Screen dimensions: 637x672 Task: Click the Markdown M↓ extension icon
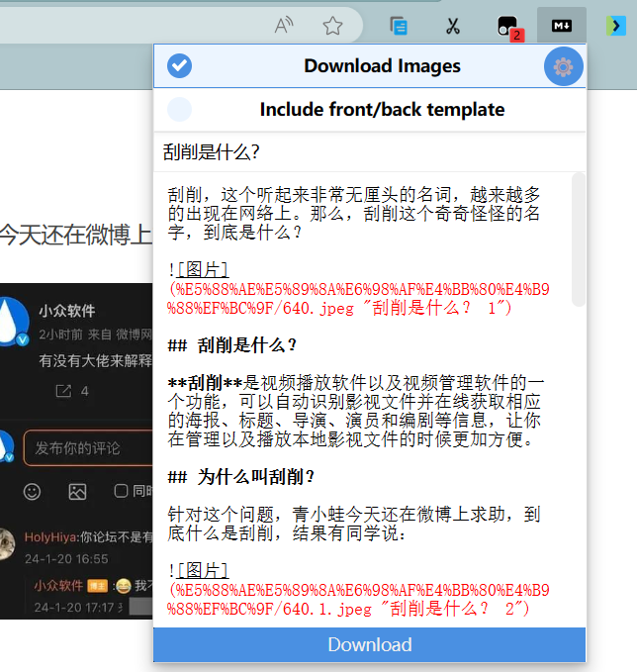click(562, 26)
